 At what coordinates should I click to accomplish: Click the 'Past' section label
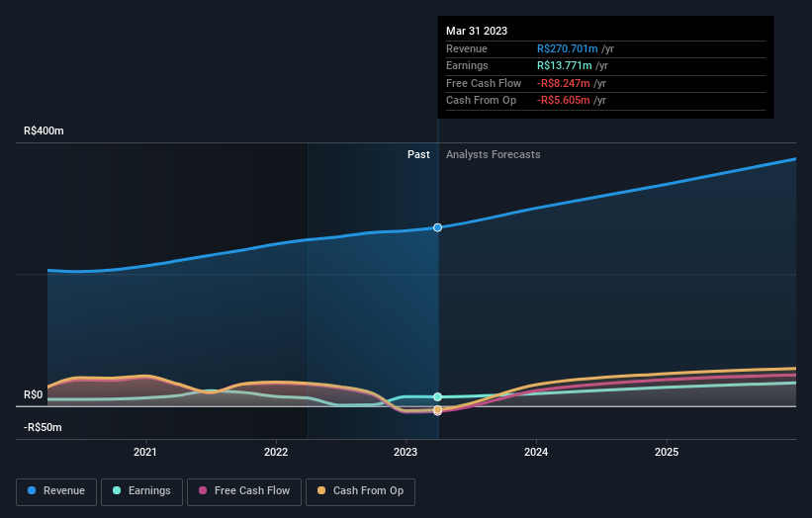pyautogui.click(x=418, y=155)
